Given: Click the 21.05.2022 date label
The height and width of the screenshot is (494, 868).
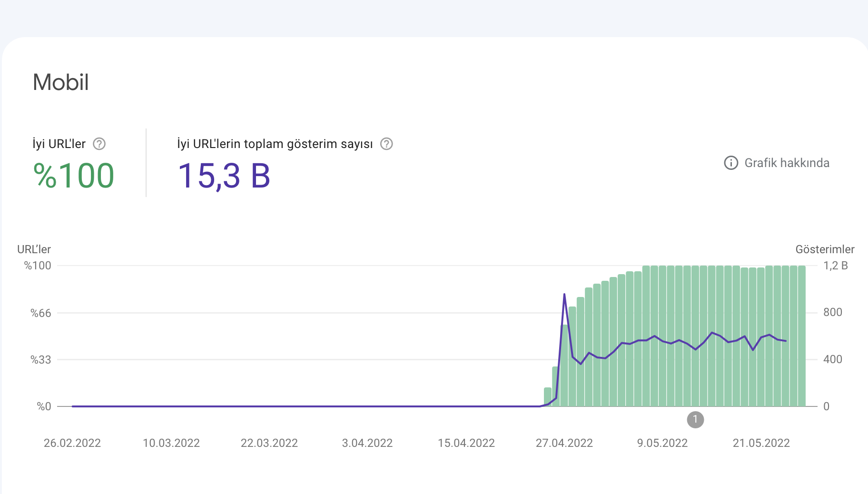Looking at the screenshot, I should (761, 443).
